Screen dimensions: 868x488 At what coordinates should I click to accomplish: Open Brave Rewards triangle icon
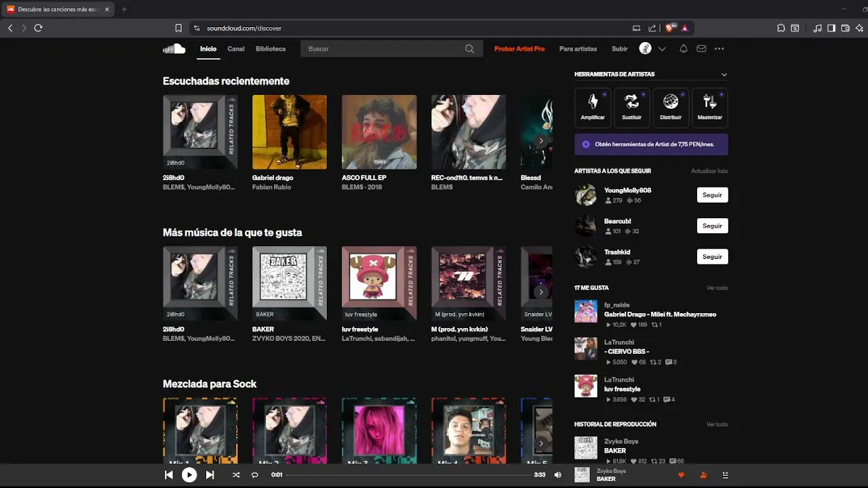coord(685,28)
